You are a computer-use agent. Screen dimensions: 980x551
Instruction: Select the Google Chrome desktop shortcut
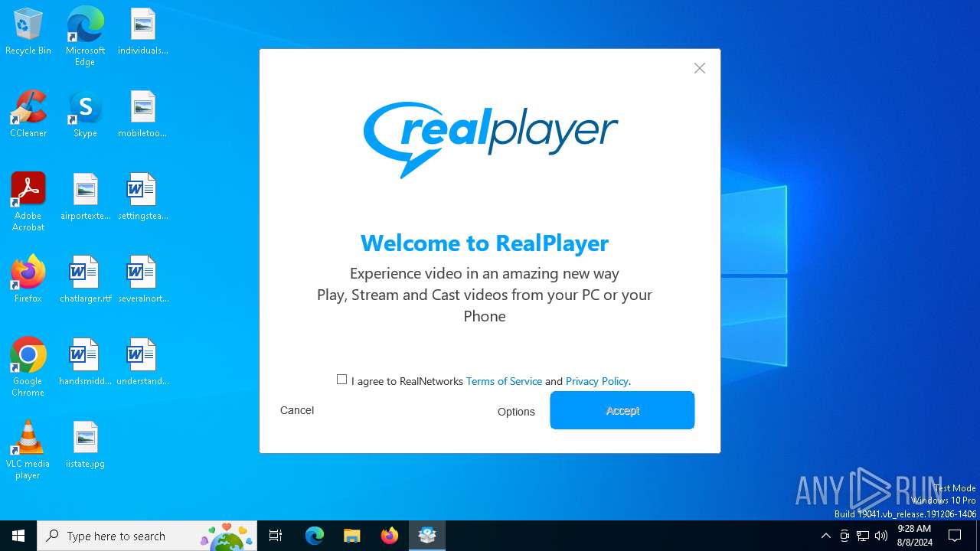pos(28,367)
